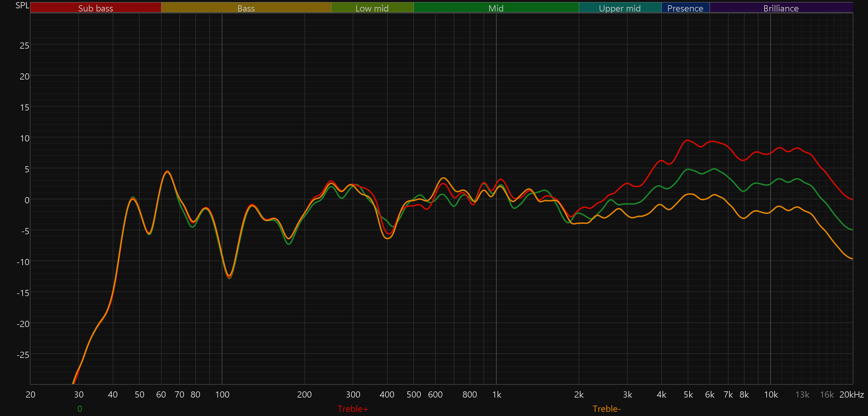
Task: Click the 5k frequency axis label
Action: point(688,394)
